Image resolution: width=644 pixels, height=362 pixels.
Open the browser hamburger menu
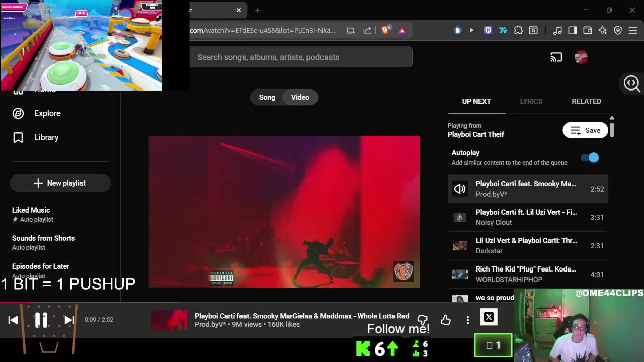click(633, 30)
